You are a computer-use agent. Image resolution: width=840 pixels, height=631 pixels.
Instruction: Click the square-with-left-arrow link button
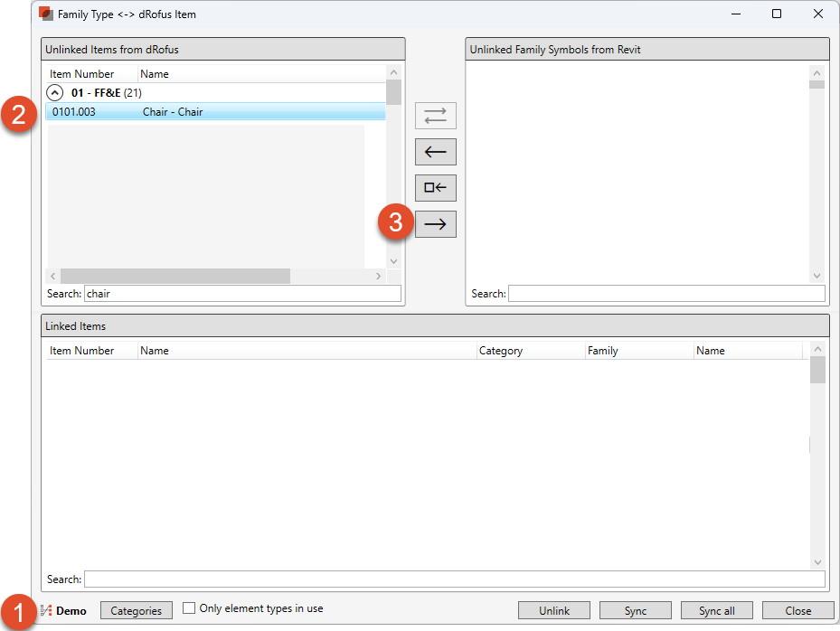click(435, 188)
